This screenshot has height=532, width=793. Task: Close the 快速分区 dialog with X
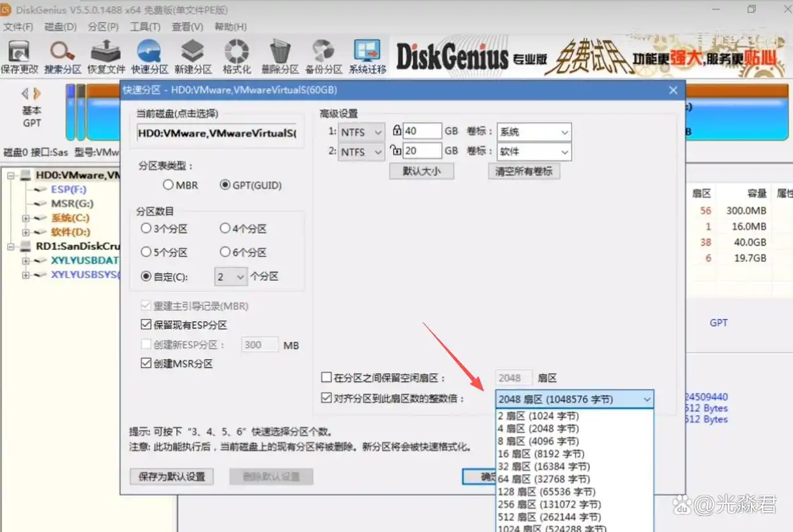(x=673, y=90)
